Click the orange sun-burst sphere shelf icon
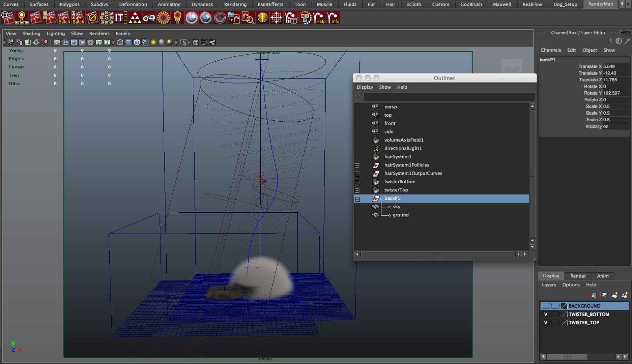 click(164, 18)
